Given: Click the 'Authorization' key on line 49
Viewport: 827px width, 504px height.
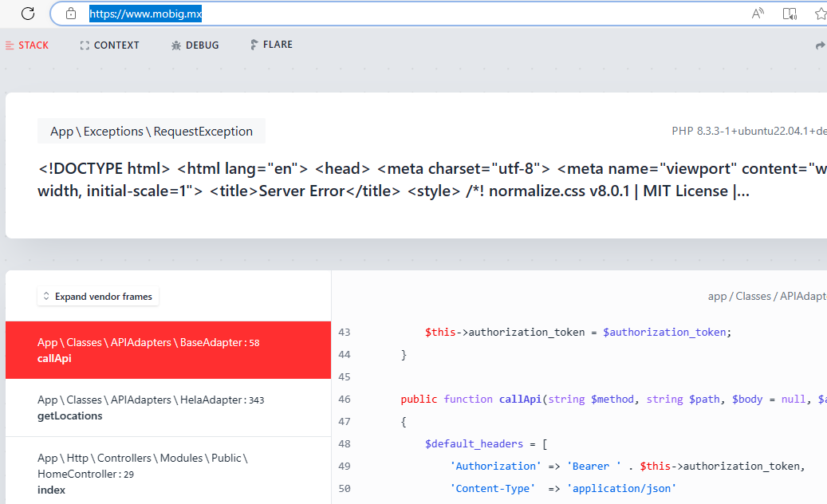Looking at the screenshot, I should click(495, 466).
